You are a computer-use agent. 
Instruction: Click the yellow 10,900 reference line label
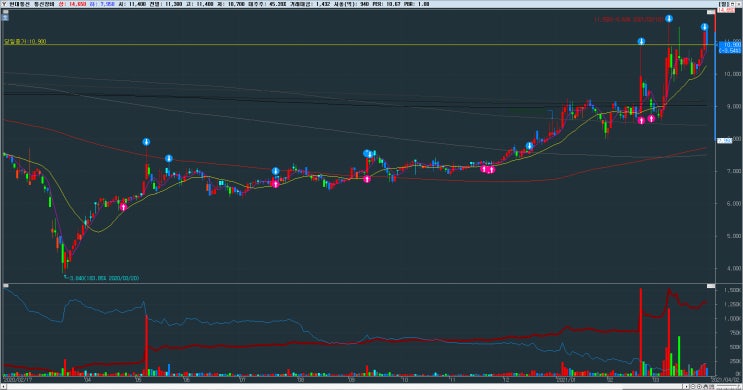click(x=25, y=42)
